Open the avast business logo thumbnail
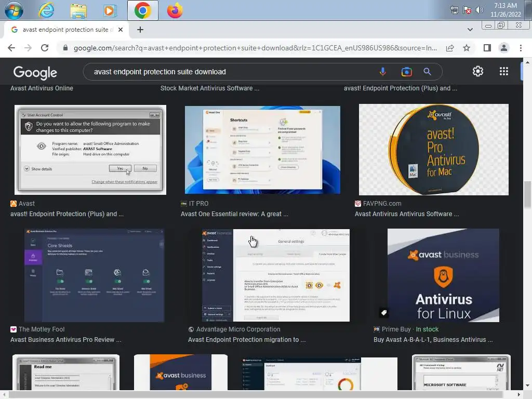Viewport: 532px width, 399px height. tap(180, 372)
